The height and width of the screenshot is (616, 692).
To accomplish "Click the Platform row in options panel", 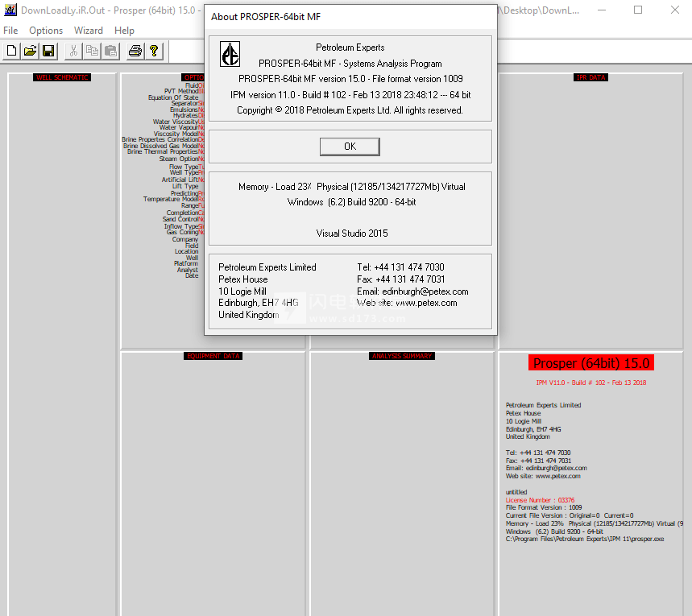I will coord(186,263).
